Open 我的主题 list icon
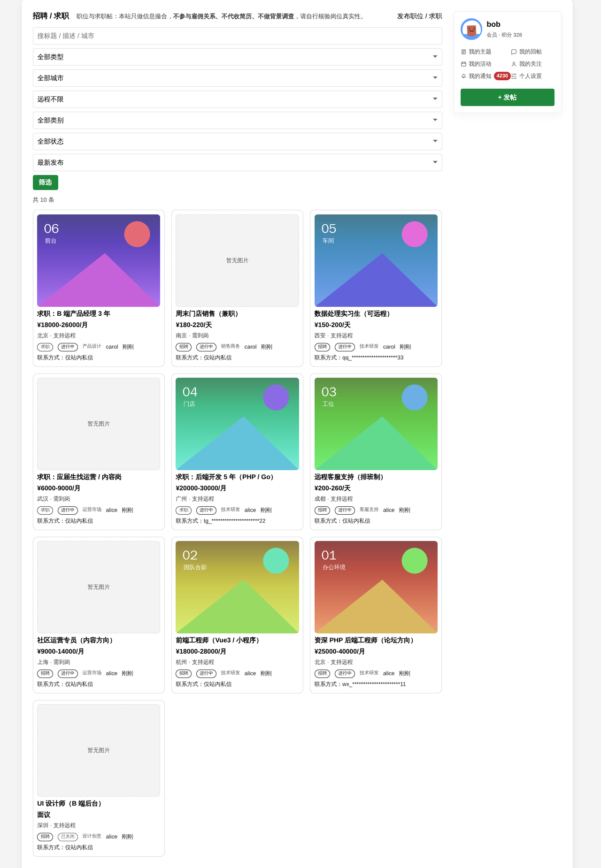This screenshot has height=868, width=601. point(463,52)
